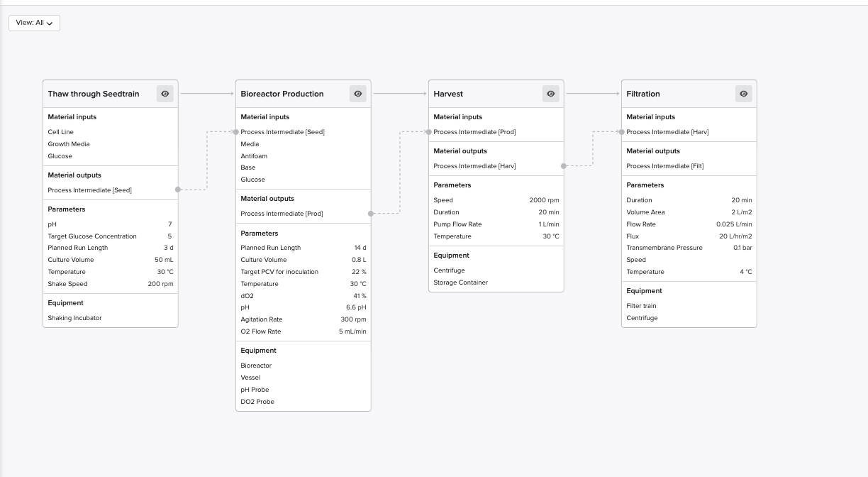Screen dimensions: 868x477
Task: Click the Harvest card title
Action: coord(447,93)
